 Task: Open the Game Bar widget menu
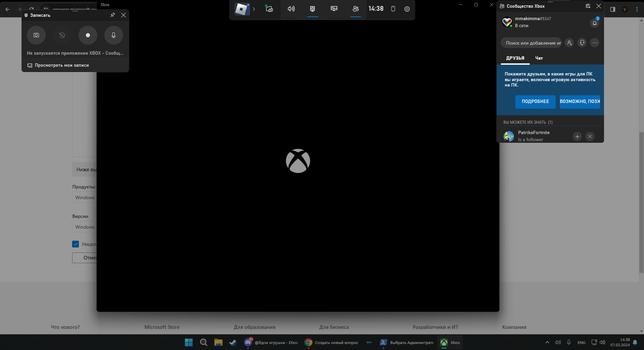point(269,9)
